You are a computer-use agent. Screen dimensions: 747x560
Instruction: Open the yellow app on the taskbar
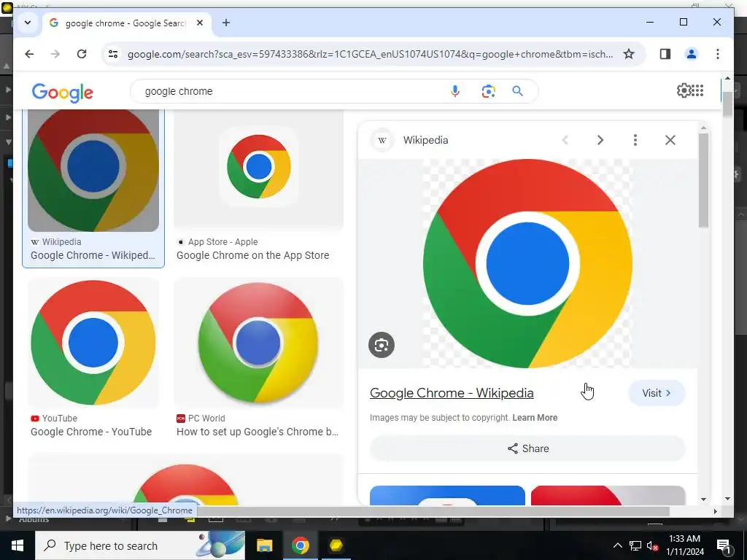pyautogui.click(x=336, y=545)
